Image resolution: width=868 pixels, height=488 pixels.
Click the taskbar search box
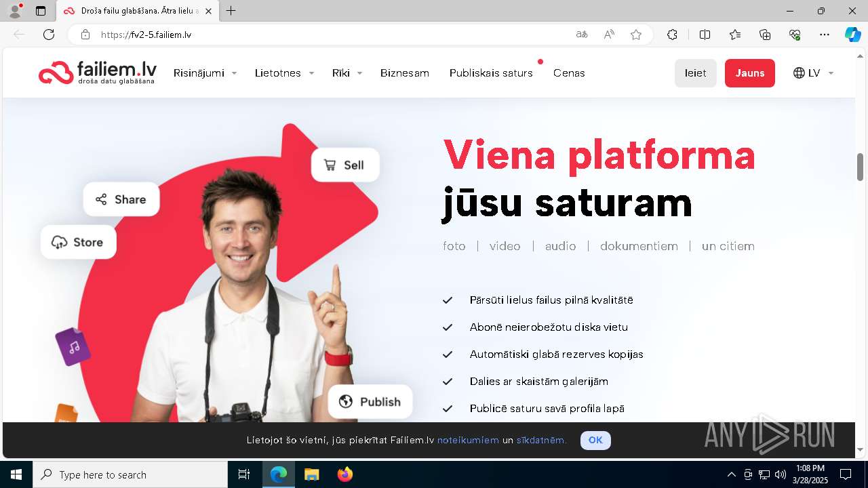point(130,474)
